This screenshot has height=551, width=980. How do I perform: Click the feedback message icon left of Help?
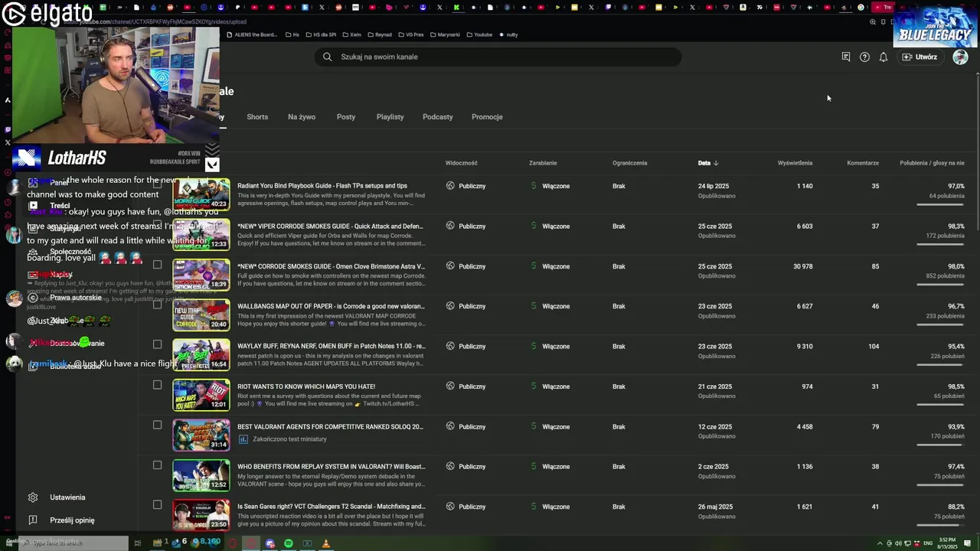coord(846,57)
